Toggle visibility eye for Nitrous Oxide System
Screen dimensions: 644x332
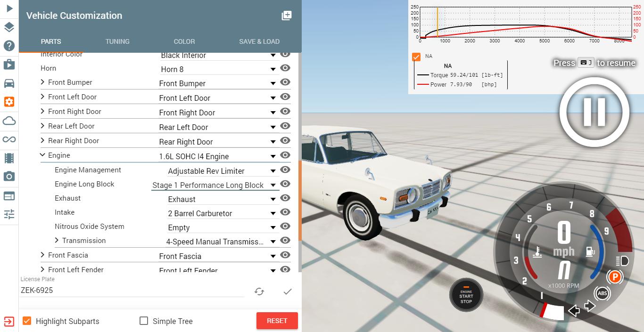pyautogui.click(x=285, y=227)
